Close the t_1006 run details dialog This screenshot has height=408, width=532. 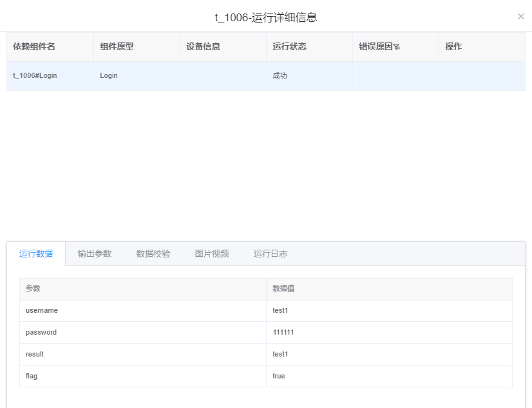(x=520, y=17)
